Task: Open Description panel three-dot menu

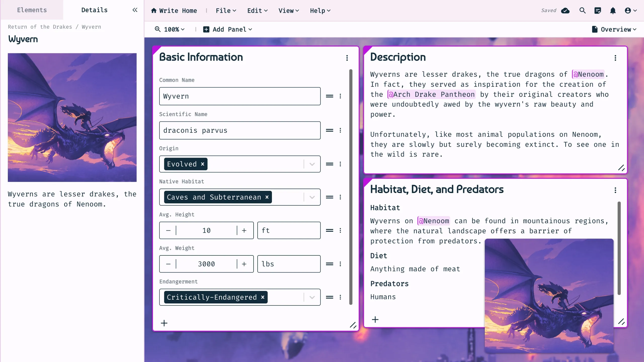Action: pyautogui.click(x=615, y=58)
